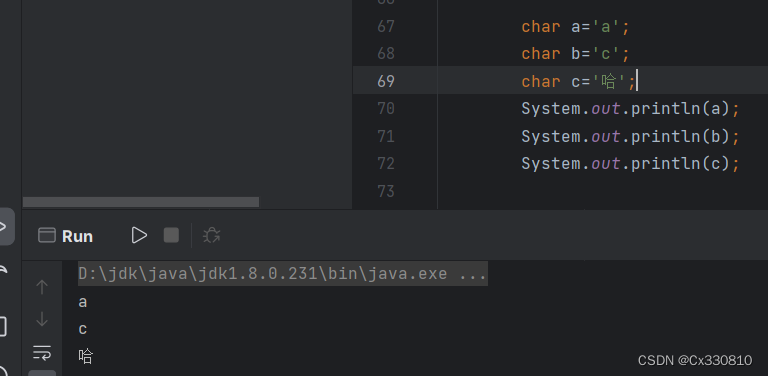The image size is (768, 376).
Task: Click gutter line number 72
Action: pyautogui.click(x=386, y=163)
